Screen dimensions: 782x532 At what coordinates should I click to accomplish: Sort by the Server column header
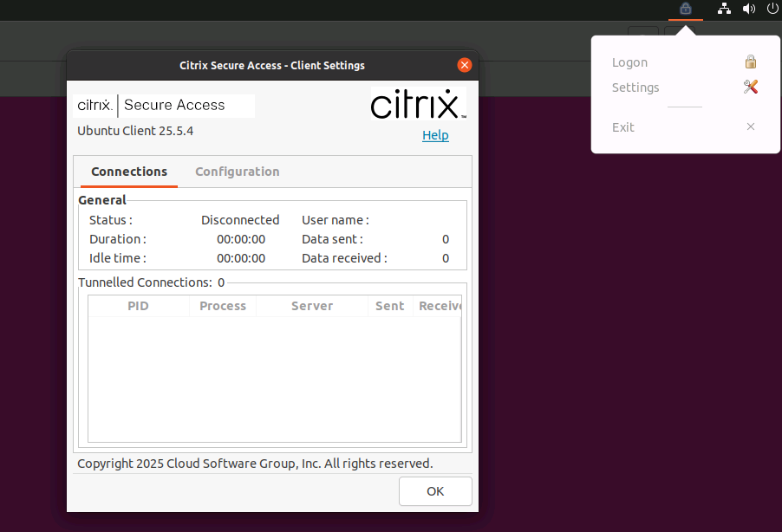[312, 306]
